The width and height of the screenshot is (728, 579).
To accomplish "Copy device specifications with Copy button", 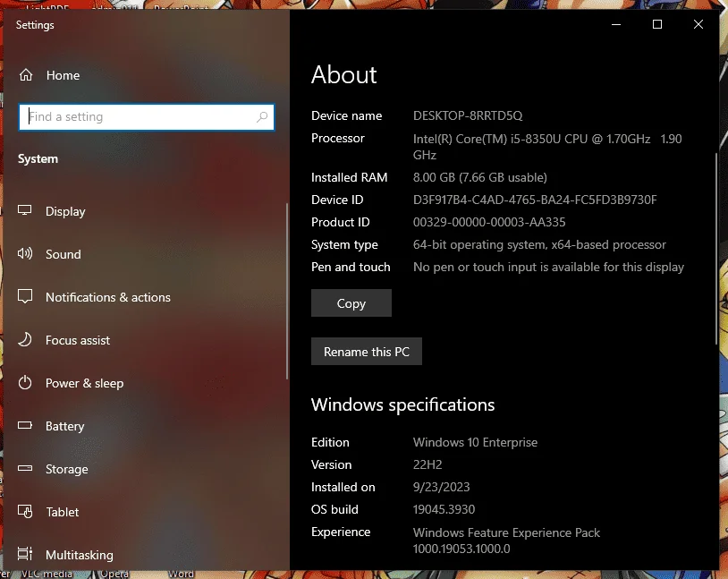I will (351, 303).
